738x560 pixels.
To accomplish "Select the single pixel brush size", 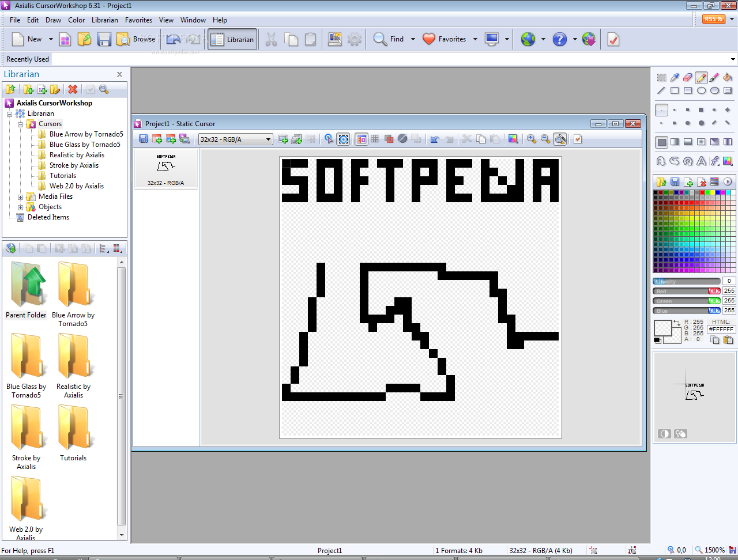I will pos(661,109).
